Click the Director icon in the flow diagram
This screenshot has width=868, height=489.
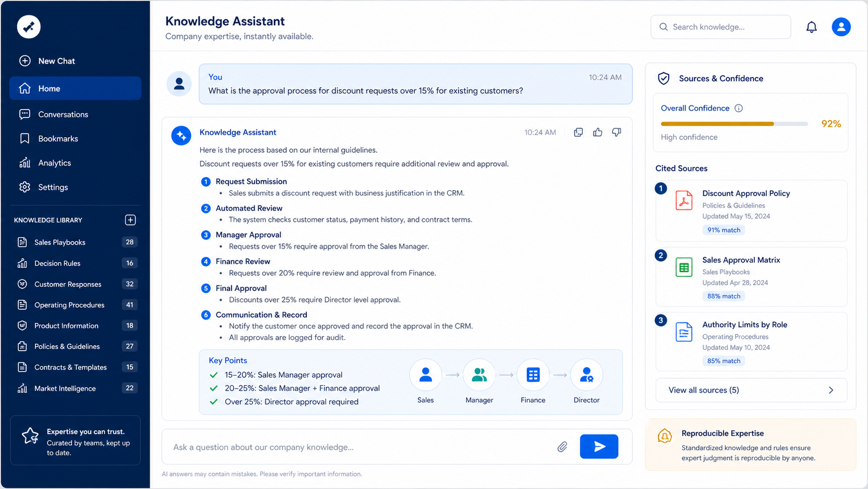(587, 375)
